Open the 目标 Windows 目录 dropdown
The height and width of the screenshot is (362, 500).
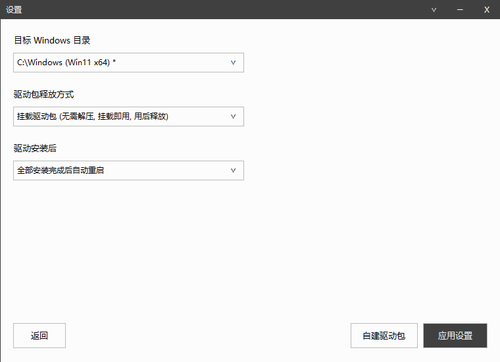coord(128,62)
